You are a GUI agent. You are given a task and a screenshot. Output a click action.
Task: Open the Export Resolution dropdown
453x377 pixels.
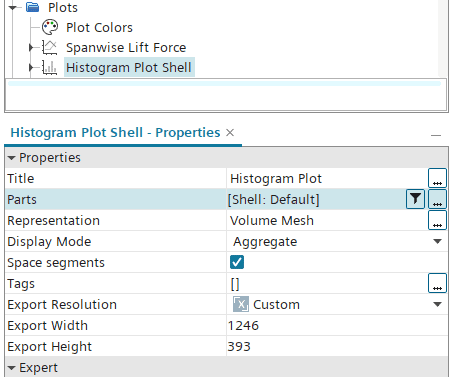[437, 304]
